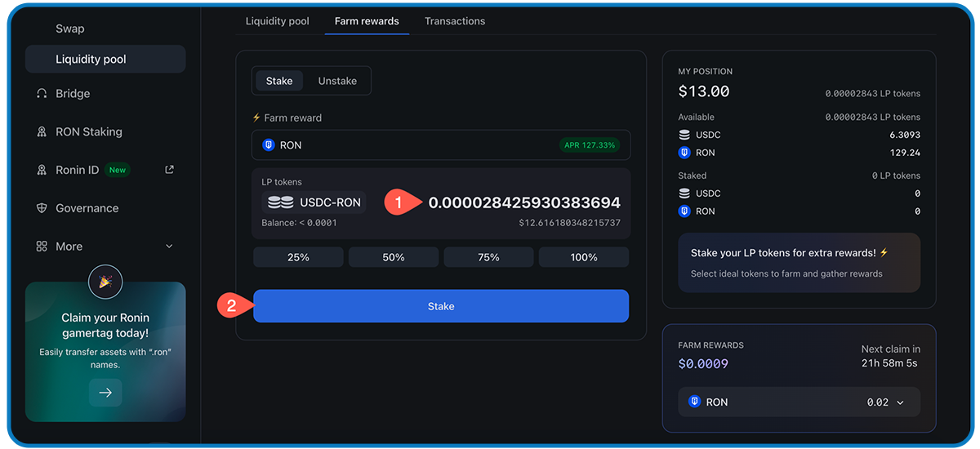Screen dimensions: 980x449
Task: Open RON Staking page
Action: (89, 131)
